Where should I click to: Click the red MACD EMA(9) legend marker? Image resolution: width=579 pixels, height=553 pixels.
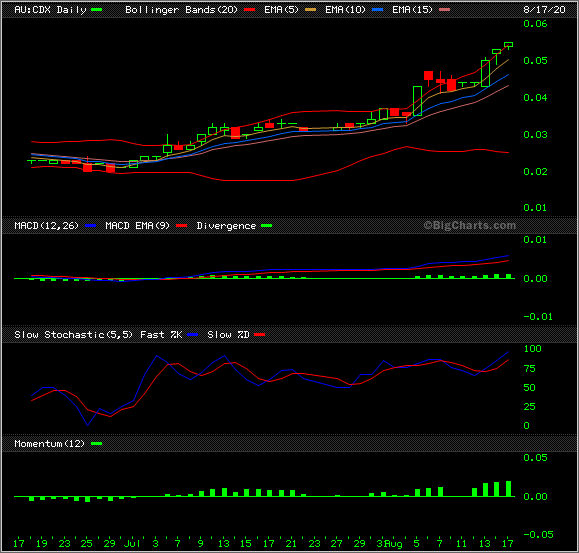point(181,226)
